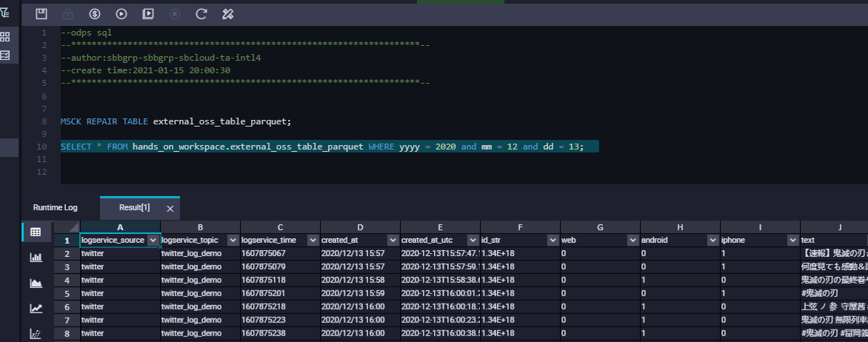
Task: Open filter dropdown for created_at_utc column
Action: tap(473, 240)
